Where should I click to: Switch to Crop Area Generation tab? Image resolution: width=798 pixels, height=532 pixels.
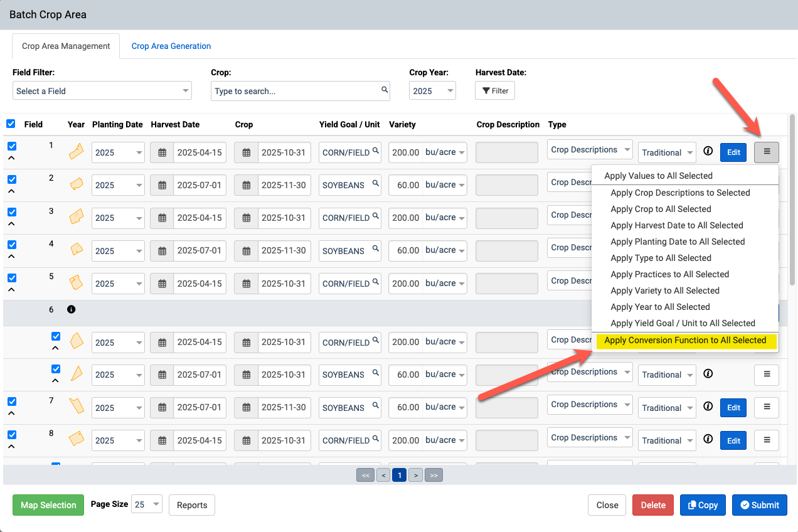[171, 46]
